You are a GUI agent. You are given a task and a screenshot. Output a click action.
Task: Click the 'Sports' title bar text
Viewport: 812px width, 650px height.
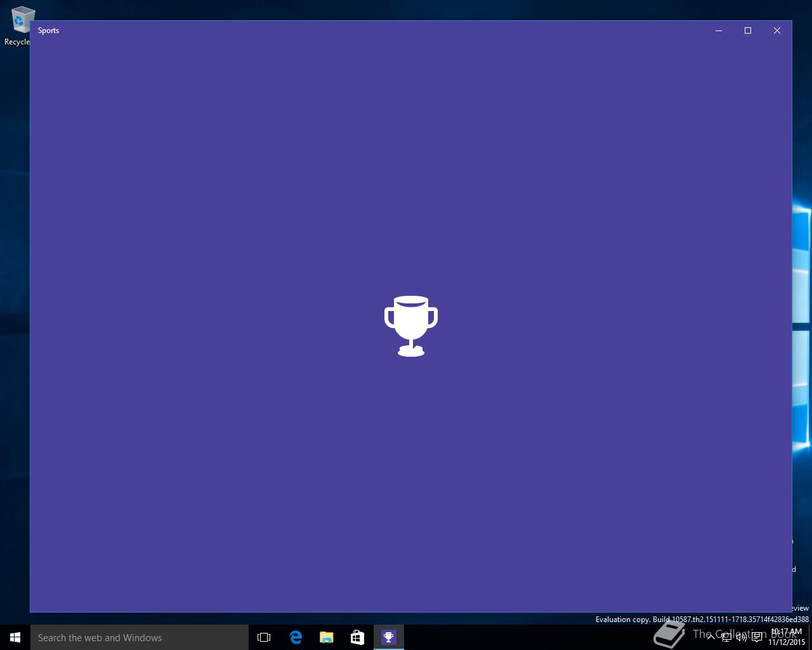48,30
